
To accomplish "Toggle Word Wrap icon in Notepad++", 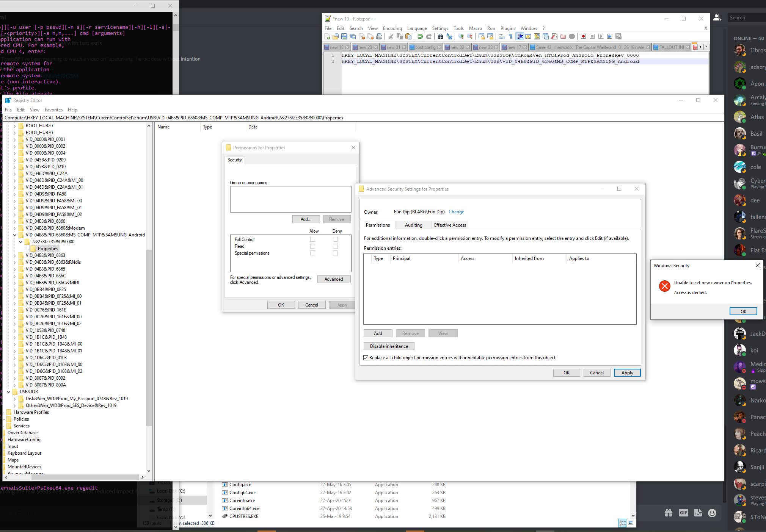I will pos(502,36).
